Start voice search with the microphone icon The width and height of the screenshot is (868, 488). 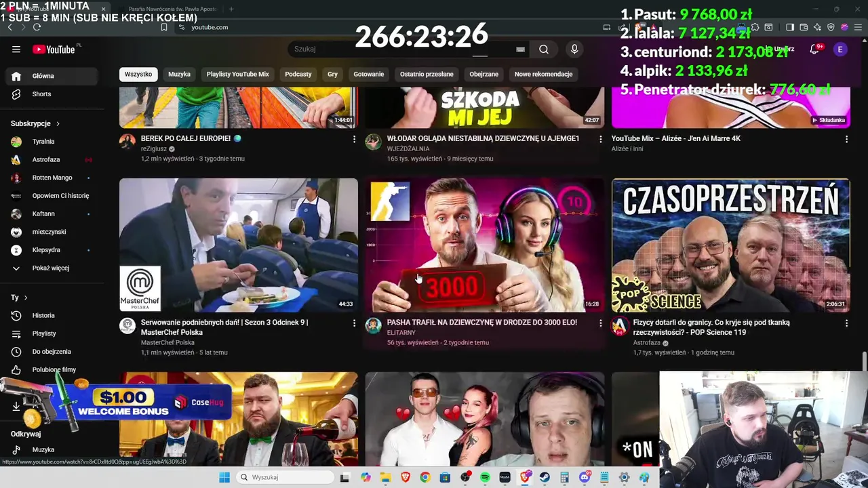tap(574, 49)
